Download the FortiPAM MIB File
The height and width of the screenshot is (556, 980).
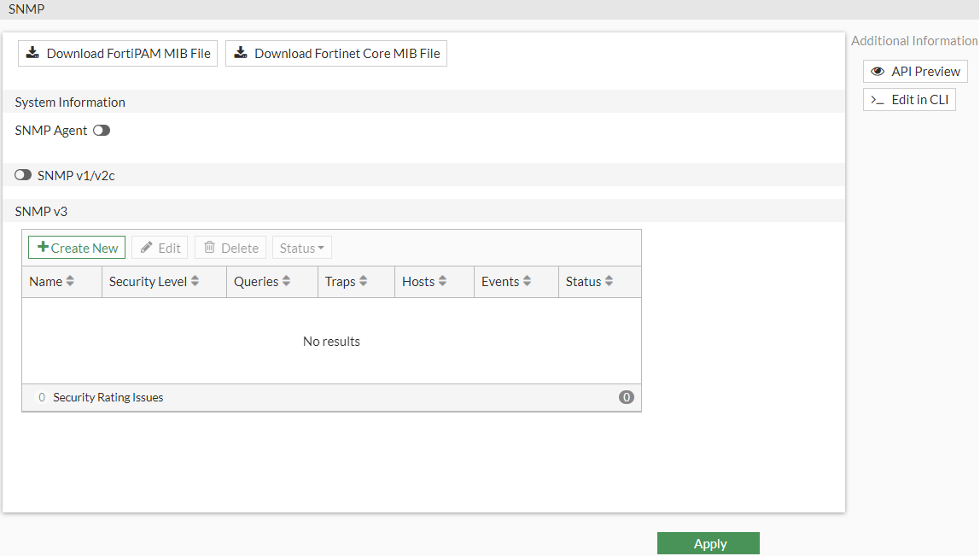(x=117, y=53)
